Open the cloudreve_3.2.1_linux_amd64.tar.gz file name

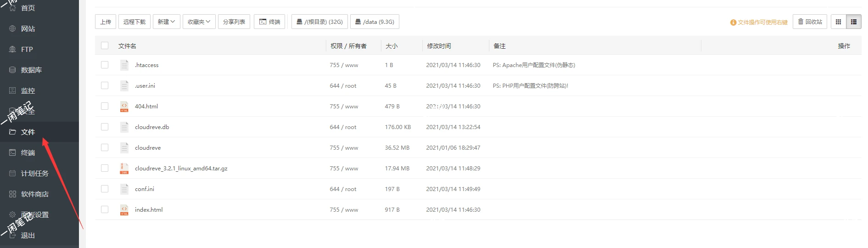[x=181, y=169]
